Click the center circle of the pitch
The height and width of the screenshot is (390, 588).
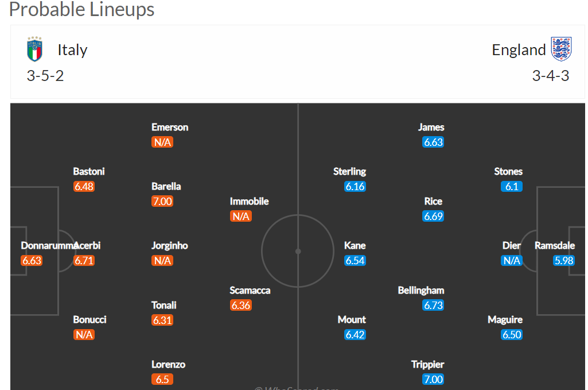[x=298, y=251]
